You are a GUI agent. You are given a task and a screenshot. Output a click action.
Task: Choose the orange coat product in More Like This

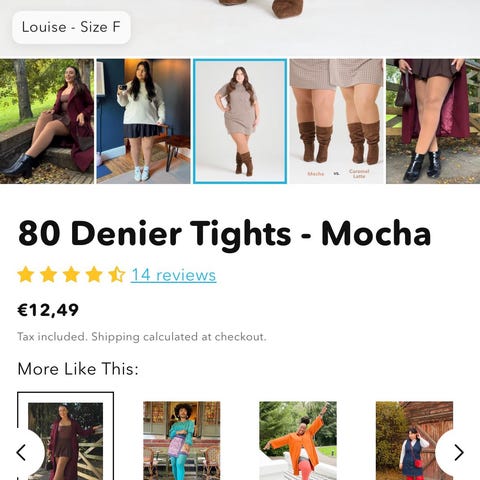(x=298, y=441)
